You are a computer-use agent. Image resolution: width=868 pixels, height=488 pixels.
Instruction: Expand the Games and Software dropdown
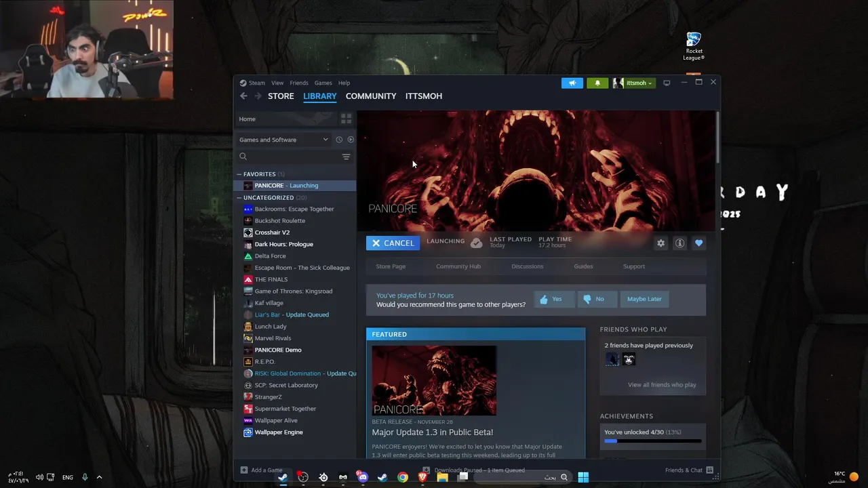(283, 140)
